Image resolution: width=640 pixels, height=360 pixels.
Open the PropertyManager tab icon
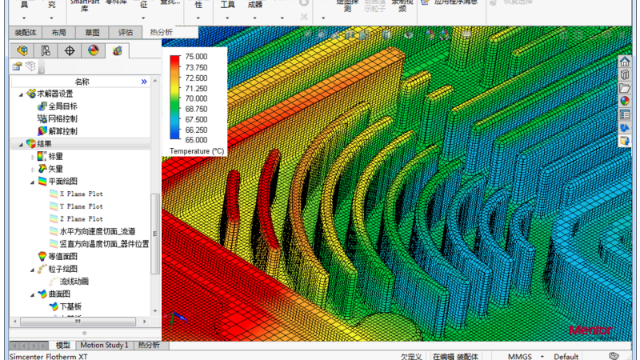click(46, 51)
